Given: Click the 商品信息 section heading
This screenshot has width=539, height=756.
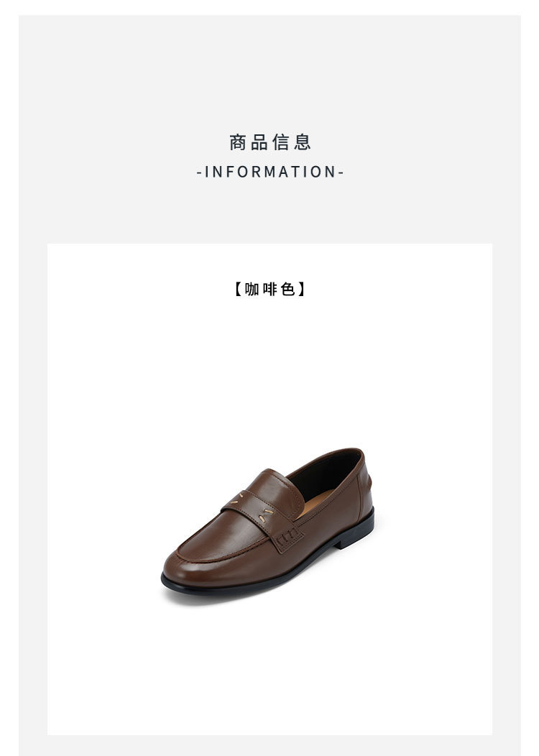Looking at the screenshot, I should 270,142.
